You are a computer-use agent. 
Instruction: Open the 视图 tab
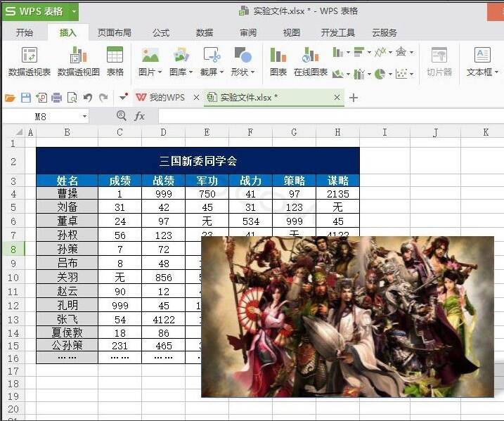pyautogui.click(x=291, y=33)
